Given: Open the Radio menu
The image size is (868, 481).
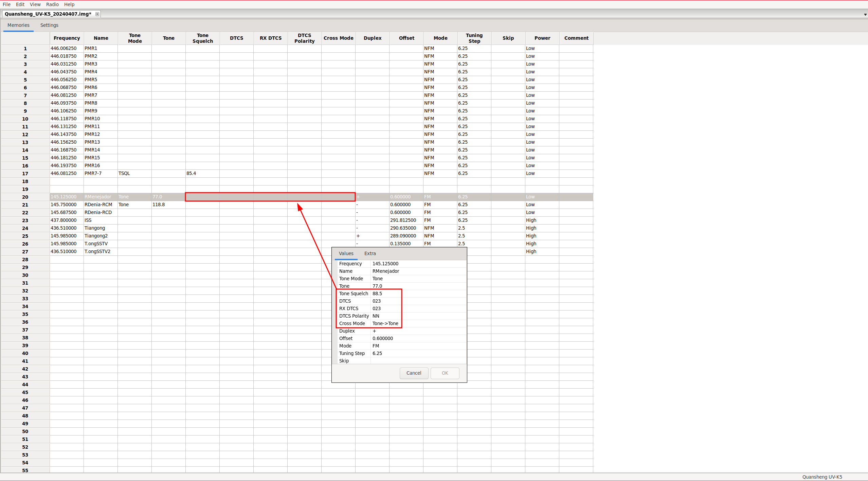Looking at the screenshot, I should pos(52,4).
